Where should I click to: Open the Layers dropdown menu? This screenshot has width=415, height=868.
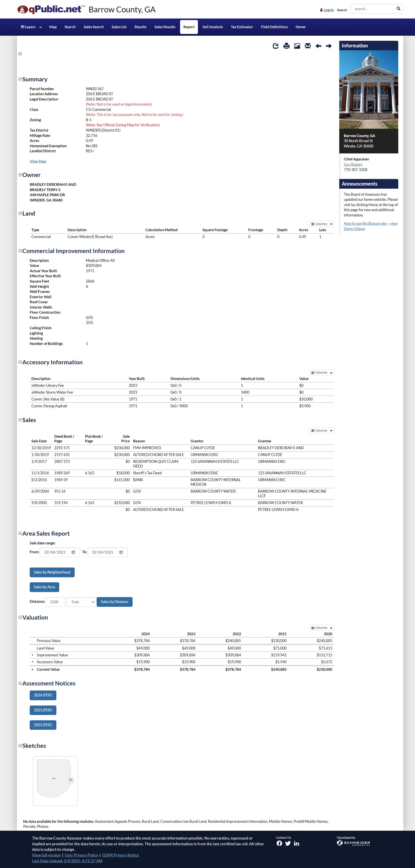[x=31, y=27]
